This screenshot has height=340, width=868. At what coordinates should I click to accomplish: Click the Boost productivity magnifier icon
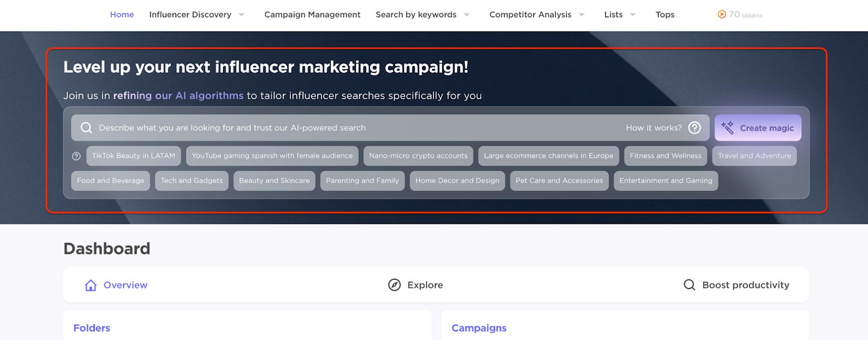689,285
